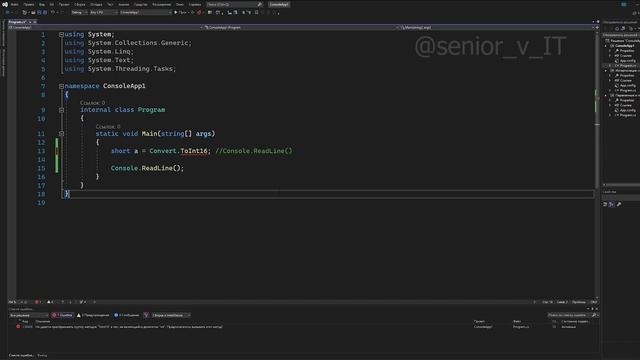This screenshot has width=640, height=360.
Task: Click the Categorized icon in Properties panel
Action: [605, 204]
